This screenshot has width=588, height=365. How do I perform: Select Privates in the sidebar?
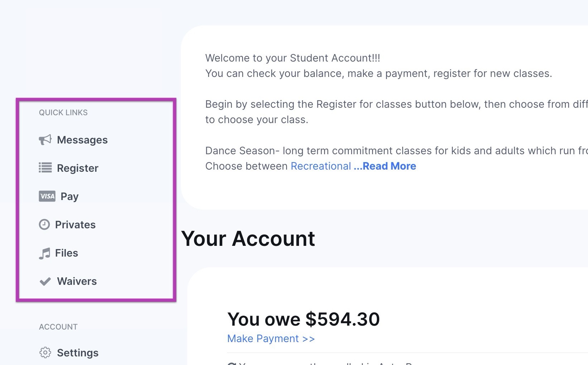(x=75, y=225)
